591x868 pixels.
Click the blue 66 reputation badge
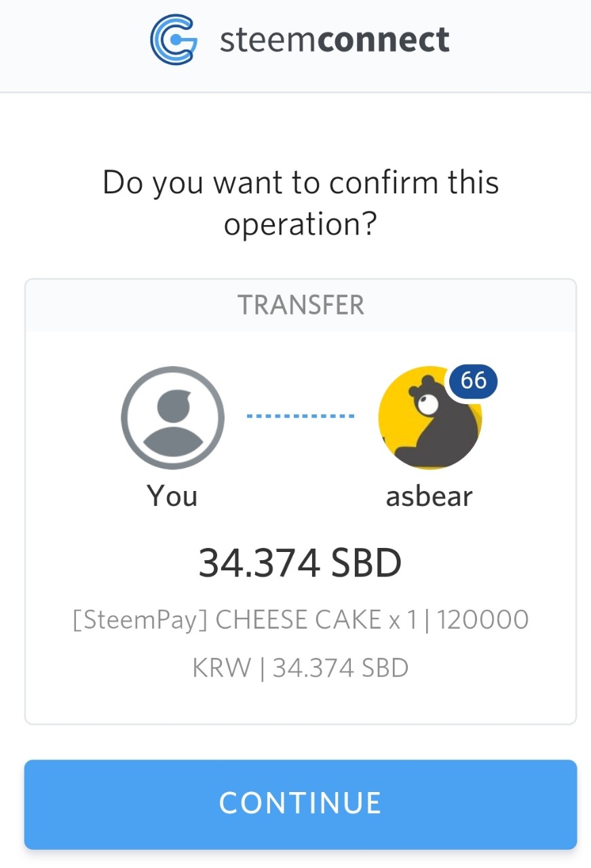click(473, 380)
